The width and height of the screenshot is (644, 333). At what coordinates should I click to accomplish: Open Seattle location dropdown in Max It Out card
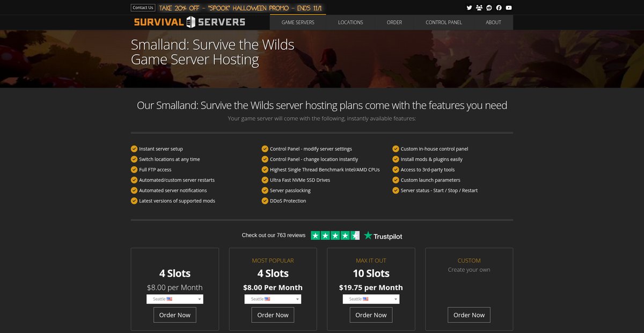pyautogui.click(x=371, y=299)
